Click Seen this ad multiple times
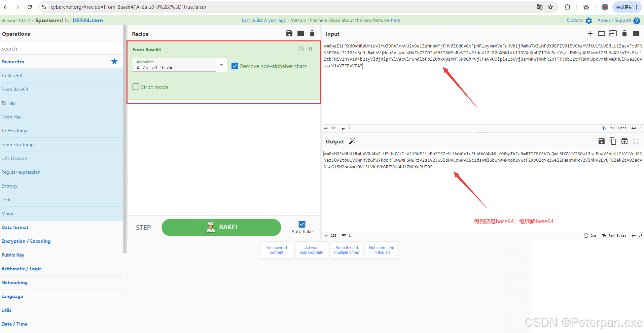This screenshot has height=333, width=644. click(x=347, y=250)
